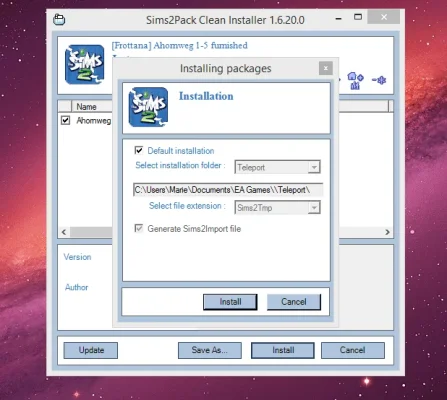Open the Sims2Tmp file extension dropdown

314,208
